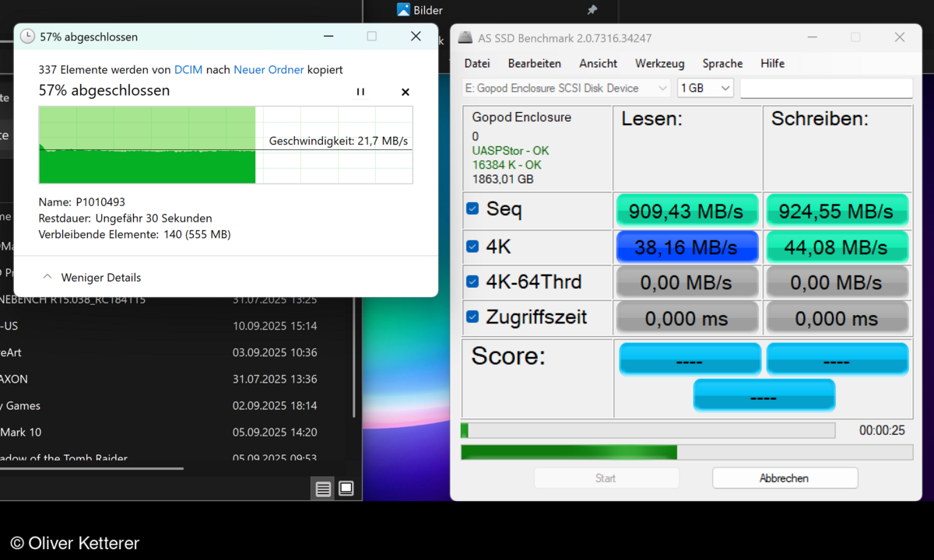The width and height of the screenshot is (934, 560).
Task: Cancel the copy with the X icon
Action: pyautogui.click(x=405, y=92)
